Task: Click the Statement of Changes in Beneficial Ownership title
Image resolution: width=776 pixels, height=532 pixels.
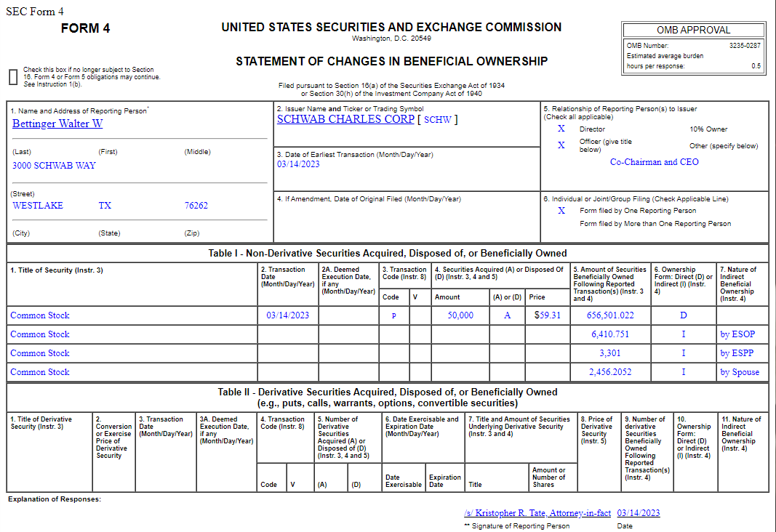Action: pos(391,61)
